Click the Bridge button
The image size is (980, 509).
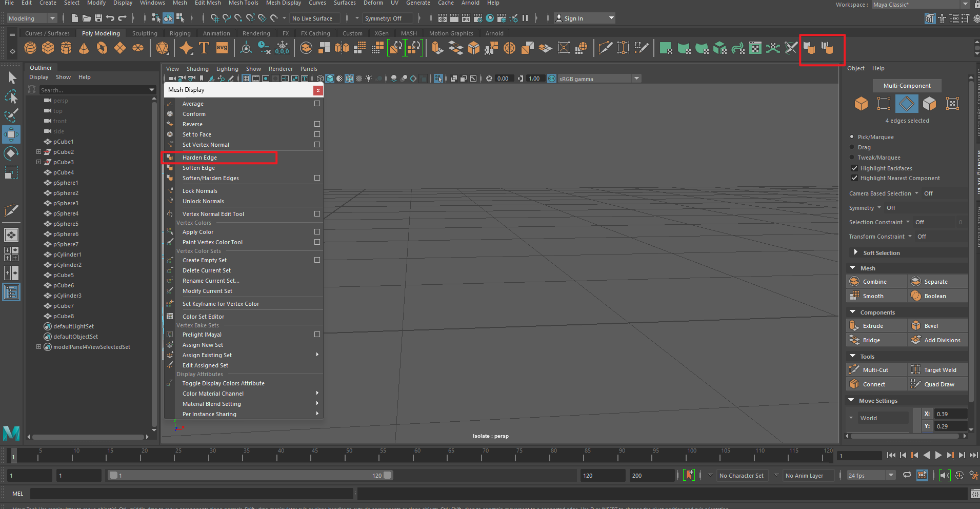tap(876, 340)
